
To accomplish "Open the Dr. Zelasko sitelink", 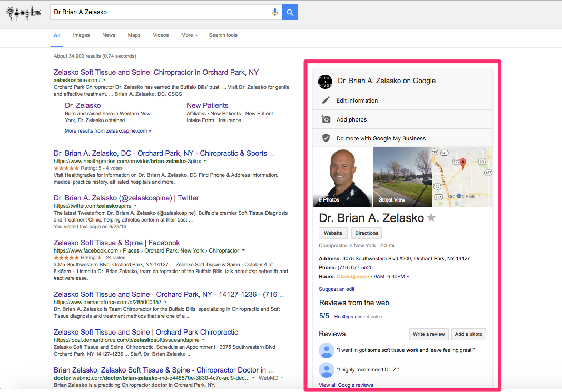I will coord(83,105).
